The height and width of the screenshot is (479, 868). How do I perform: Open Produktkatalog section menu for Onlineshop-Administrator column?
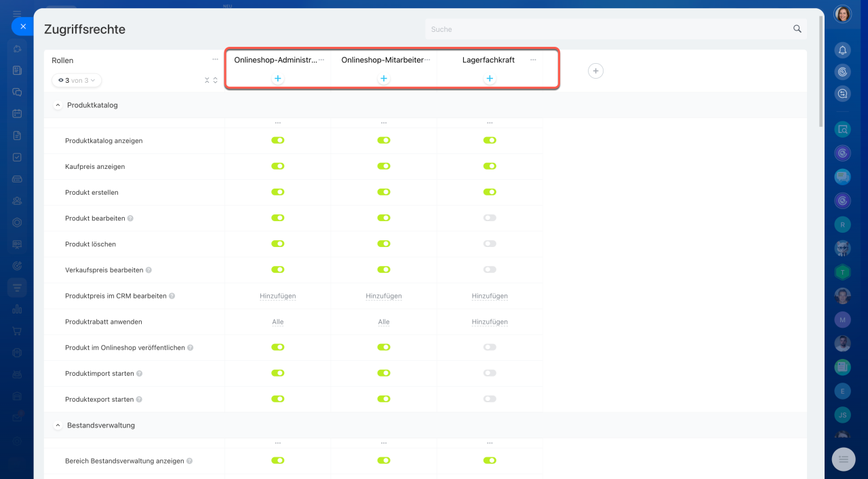click(278, 123)
